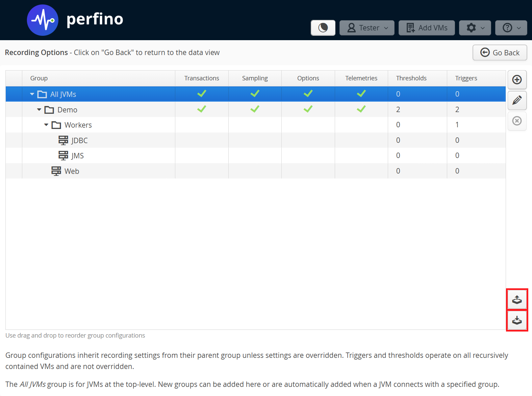Image resolution: width=532 pixels, height=396 pixels.
Task: Collapse the Demo group arrow
Action: [x=39, y=110]
